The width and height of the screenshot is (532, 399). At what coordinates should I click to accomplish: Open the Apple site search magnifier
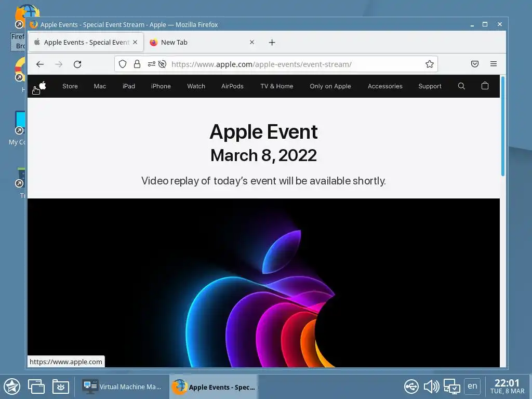pyautogui.click(x=461, y=86)
